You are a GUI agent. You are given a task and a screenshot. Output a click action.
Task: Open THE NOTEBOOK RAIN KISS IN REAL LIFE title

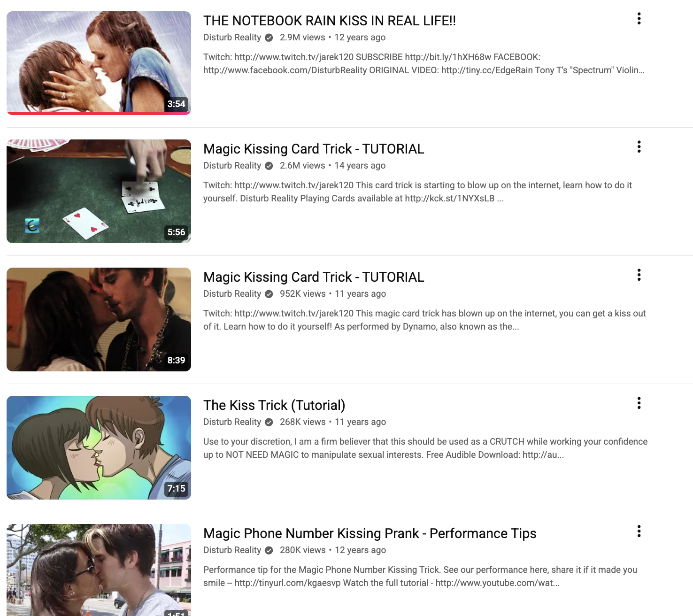point(329,21)
